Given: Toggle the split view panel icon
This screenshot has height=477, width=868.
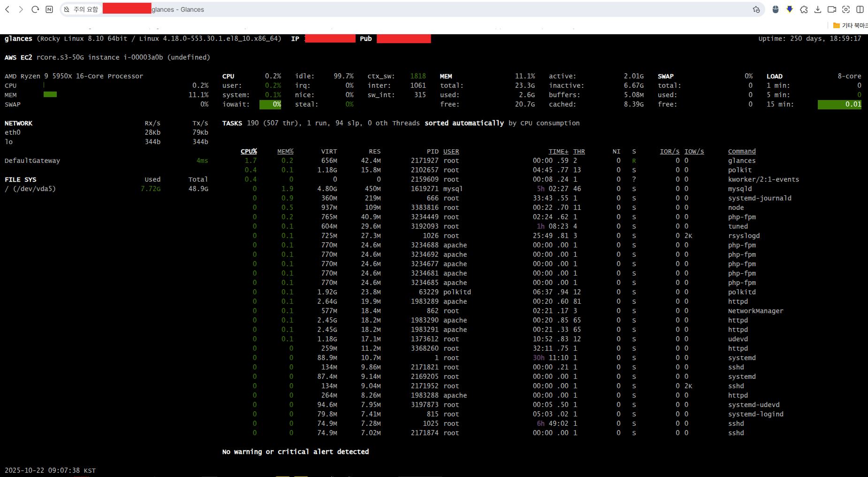Looking at the screenshot, I should 860,9.
